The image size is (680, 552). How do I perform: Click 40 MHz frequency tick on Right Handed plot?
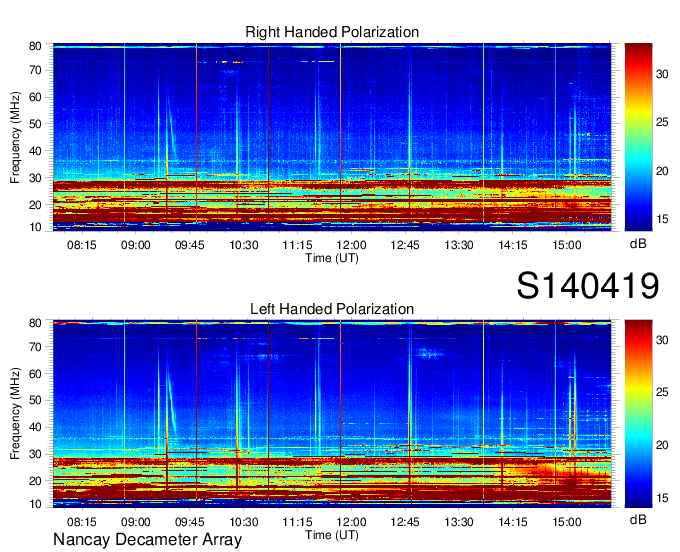coord(35,151)
